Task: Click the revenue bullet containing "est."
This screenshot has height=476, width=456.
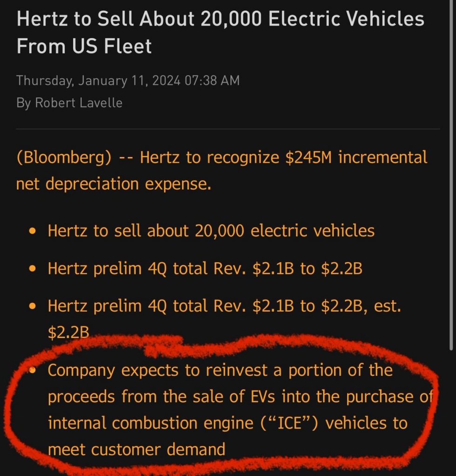Action: tap(224, 306)
